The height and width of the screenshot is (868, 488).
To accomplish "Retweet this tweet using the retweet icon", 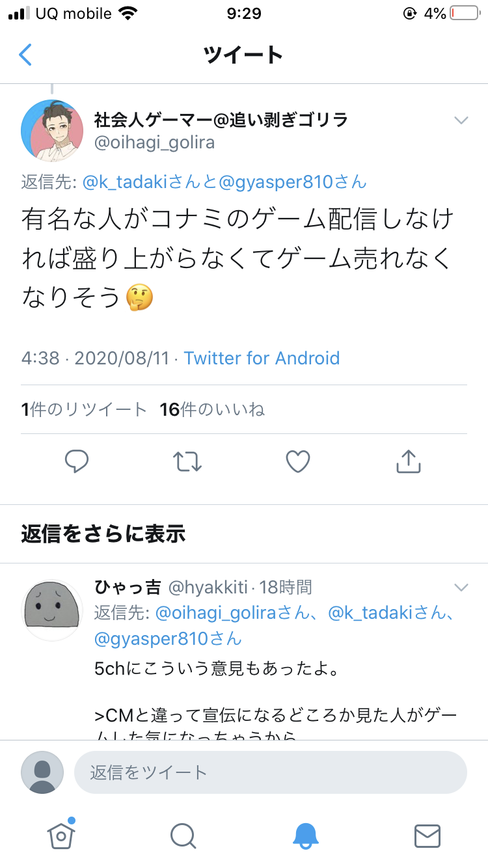I will click(187, 461).
